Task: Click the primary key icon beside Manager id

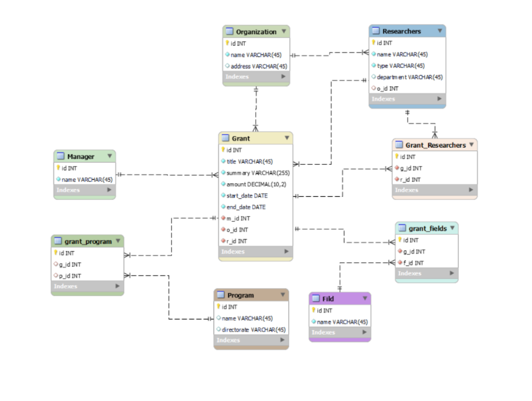Action: point(57,168)
